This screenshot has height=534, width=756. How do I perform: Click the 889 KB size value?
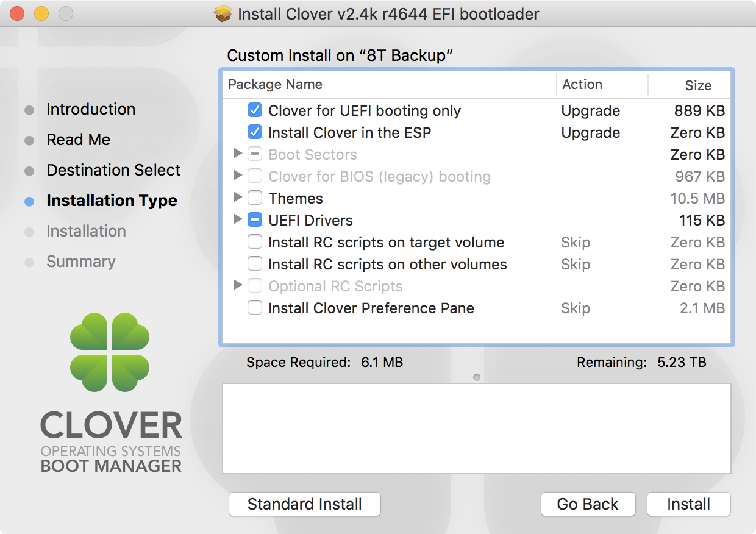699,111
